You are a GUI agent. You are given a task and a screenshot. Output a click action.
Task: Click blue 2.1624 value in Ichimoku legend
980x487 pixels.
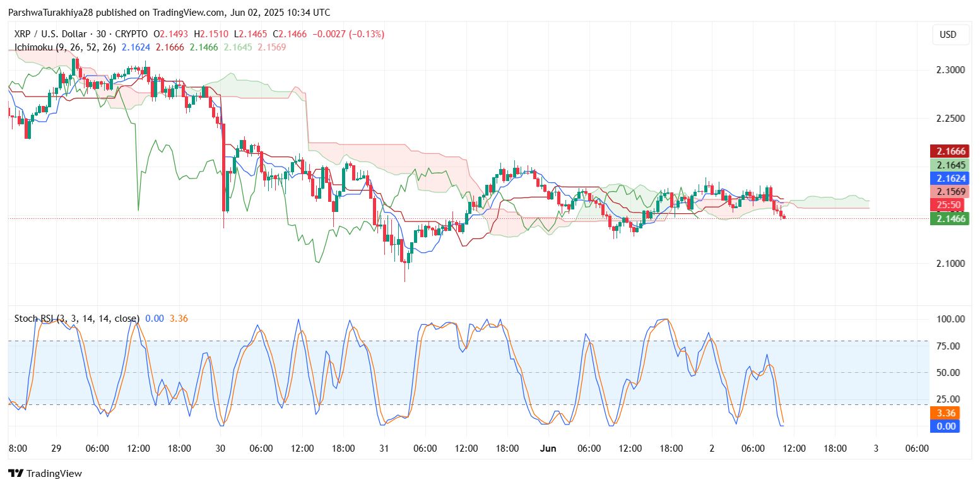point(136,47)
